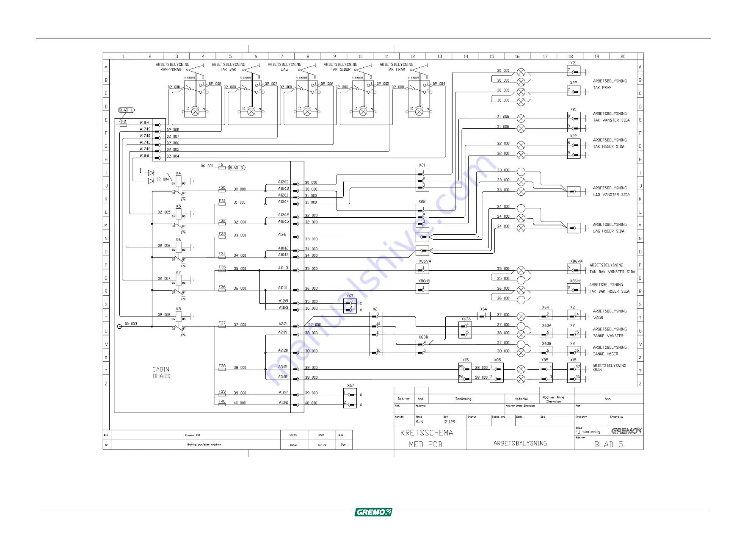Click the X86HÖ connector left of 36 000 lamp
756x535 pixels.
[x=423, y=288]
